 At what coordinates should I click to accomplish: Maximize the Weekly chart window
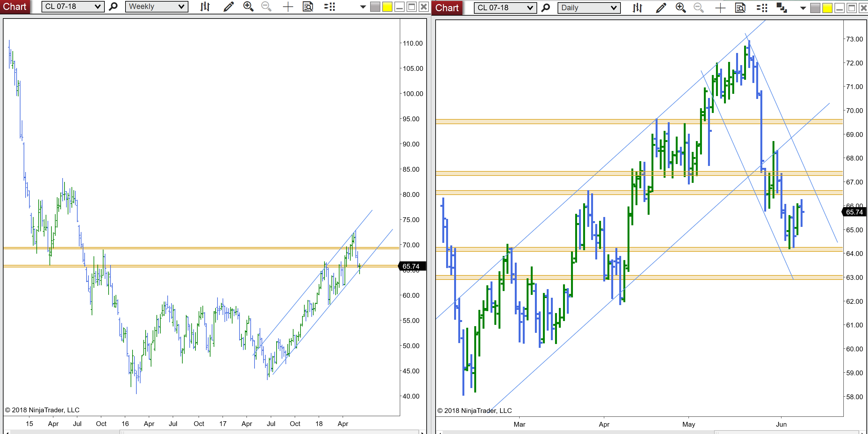tap(411, 7)
